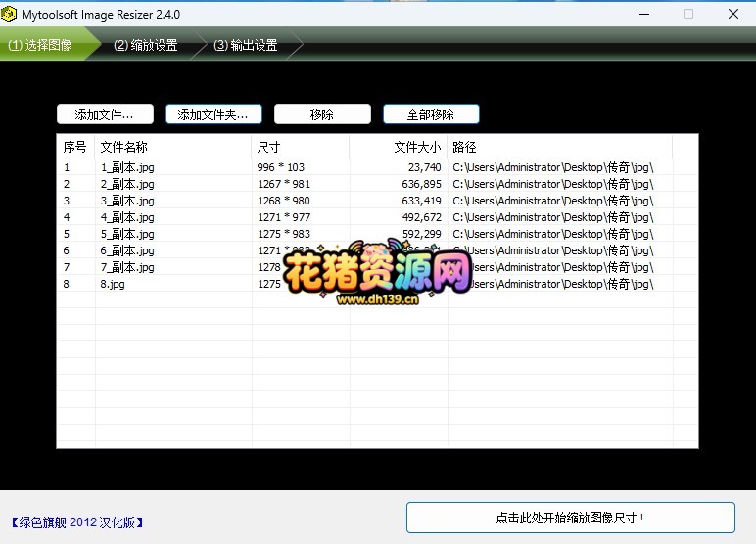
Task: Select the file 8.jpg
Action: pos(113,284)
